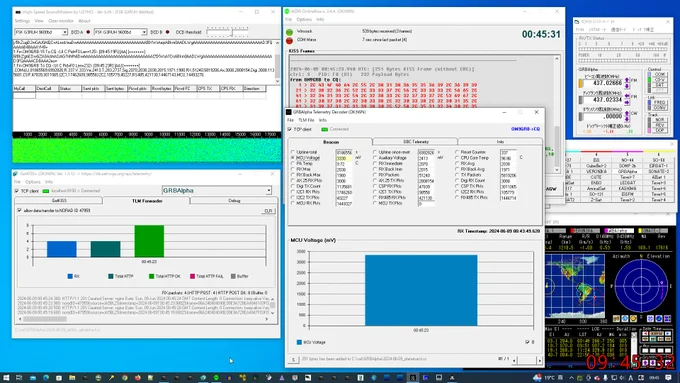
Task: Click the DOP track button
Action: coord(659,130)
